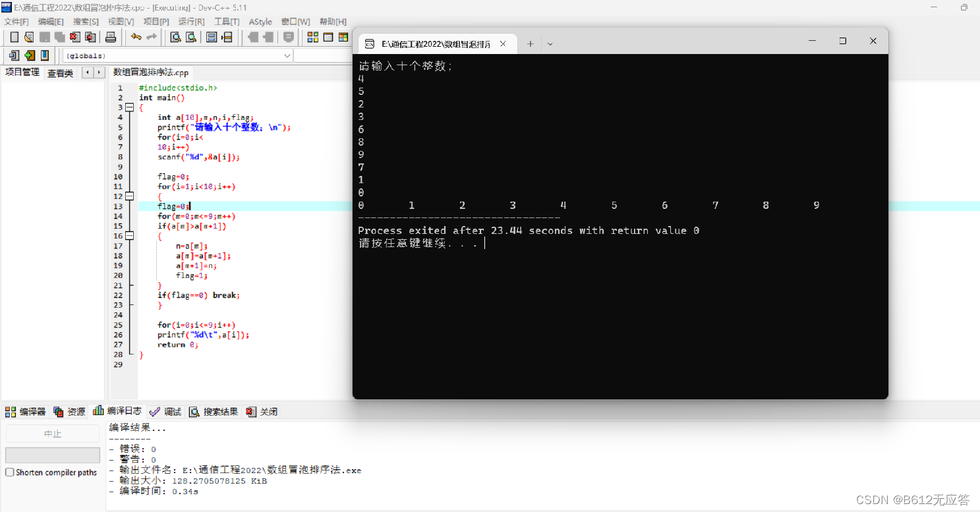980x512 pixels.
Task: Click the Unindent toolbar icon
Action: click(x=268, y=37)
